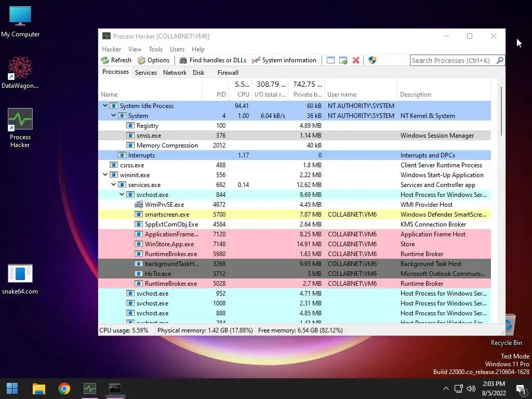
Task: Click the WmiPrvSE.exe process icon
Action: point(138,205)
